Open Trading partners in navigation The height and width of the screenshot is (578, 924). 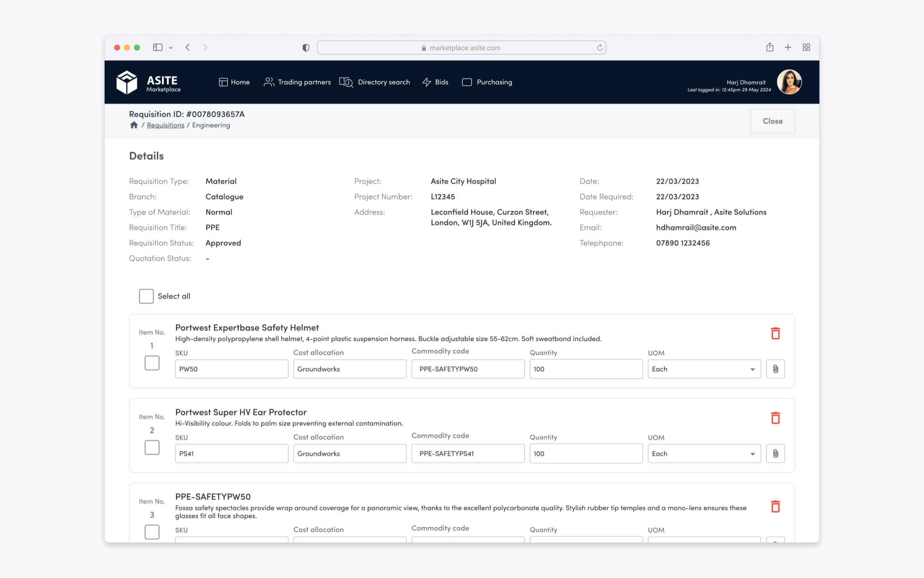297,82
